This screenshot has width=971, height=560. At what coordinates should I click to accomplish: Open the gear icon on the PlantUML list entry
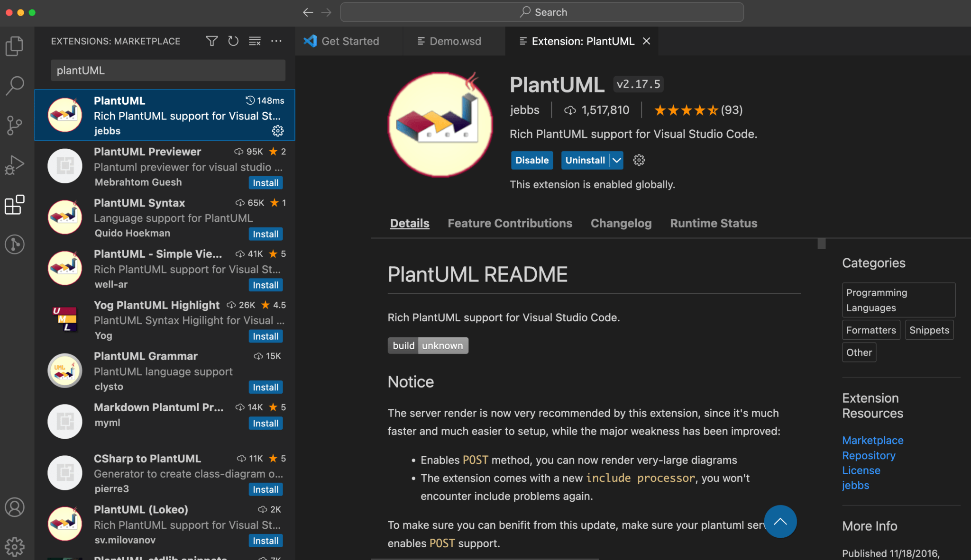[x=278, y=131]
